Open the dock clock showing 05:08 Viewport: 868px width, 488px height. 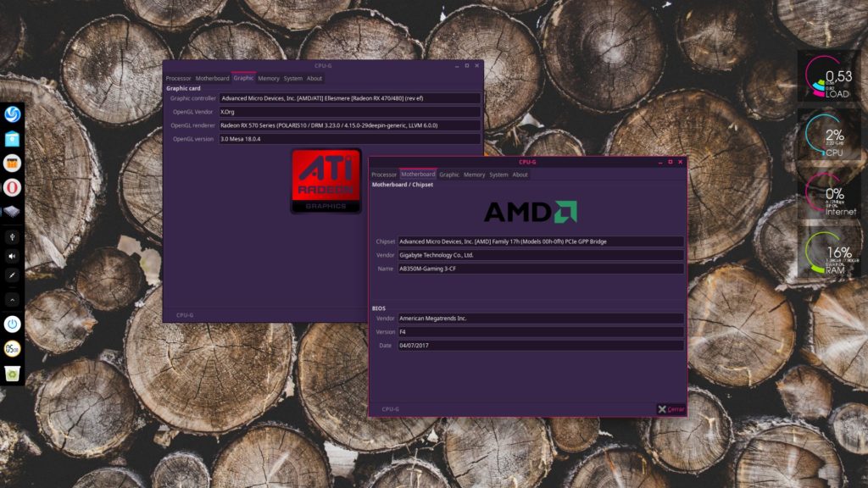click(13, 348)
